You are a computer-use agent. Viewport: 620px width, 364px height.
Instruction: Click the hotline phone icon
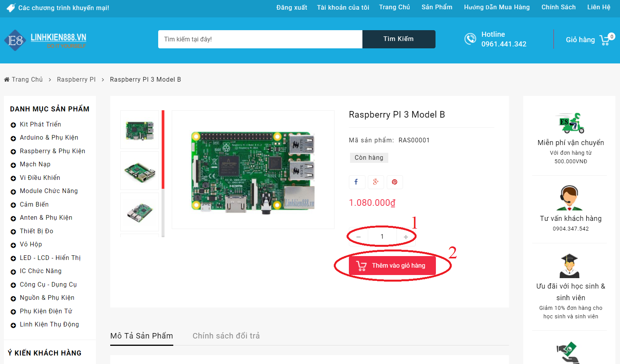pos(470,39)
